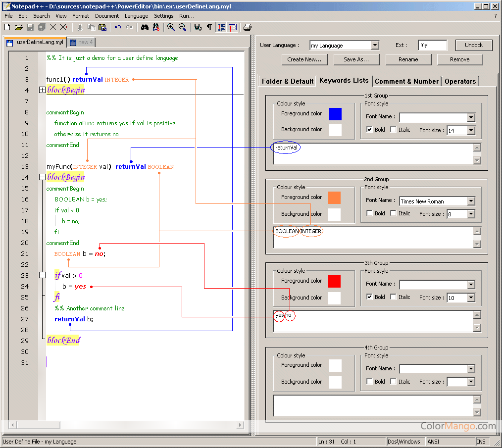
Task: Click the Zoom out magnifier icon
Action: click(182, 27)
